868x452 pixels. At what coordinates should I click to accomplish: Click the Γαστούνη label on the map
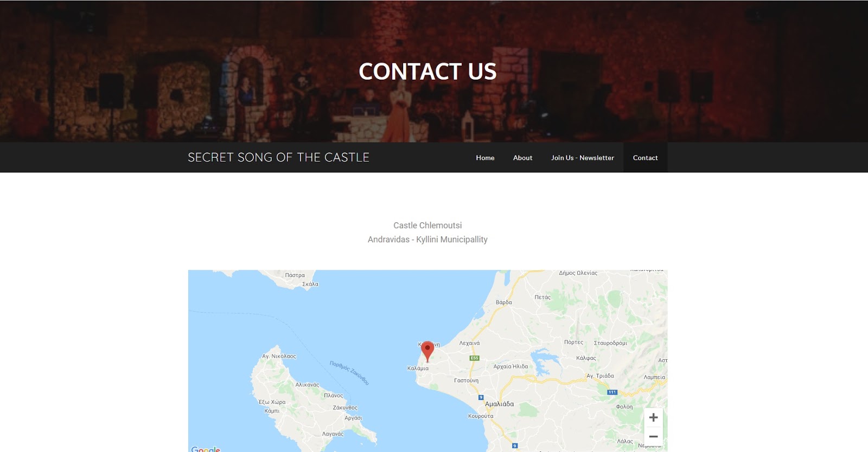[466, 380]
